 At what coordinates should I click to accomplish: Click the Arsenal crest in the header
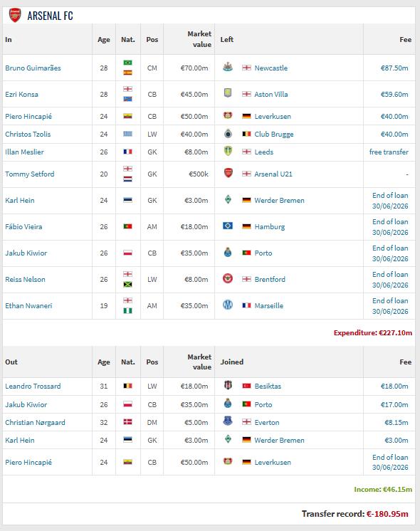coord(15,16)
